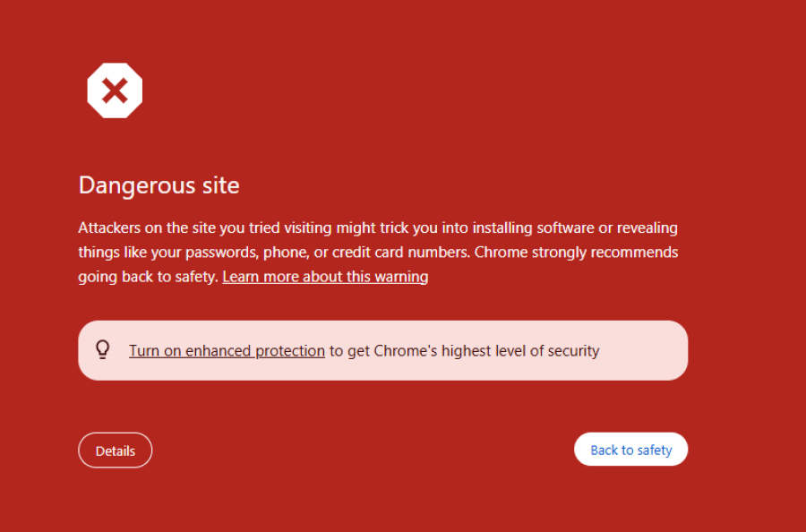Follow the "Turn on enhanced protection" link
The width and height of the screenshot is (806, 532).
pos(227,351)
